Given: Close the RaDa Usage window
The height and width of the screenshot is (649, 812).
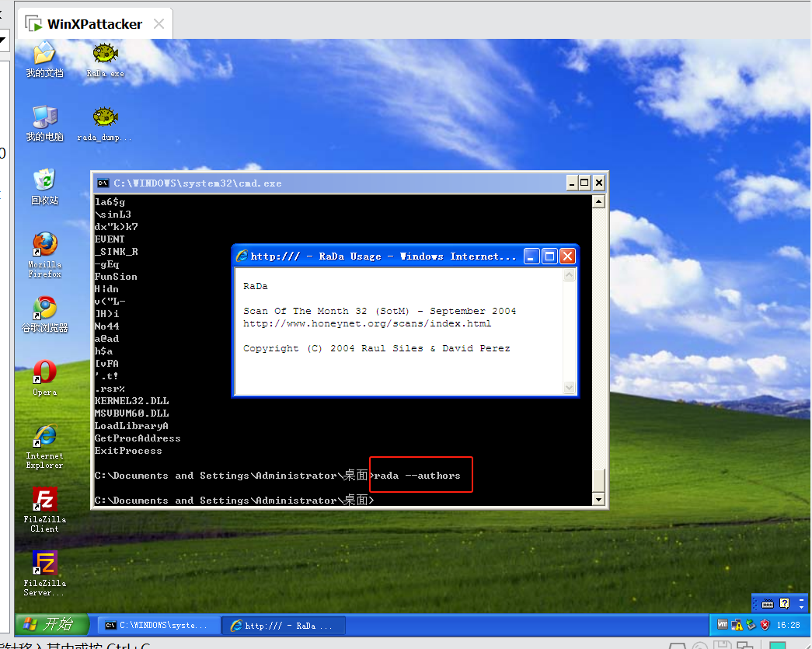Looking at the screenshot, I should tap(568, 256).
